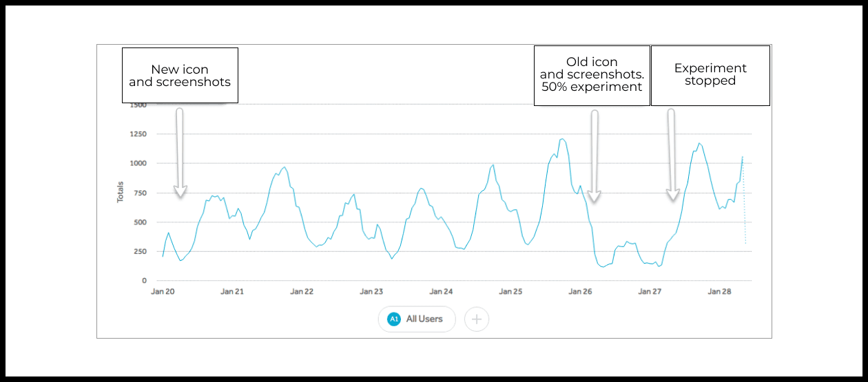The width and height of the screenshot is (868, 382).
Task: Click the arrow under Experiment stopped annotation
Action: point(671,156)
